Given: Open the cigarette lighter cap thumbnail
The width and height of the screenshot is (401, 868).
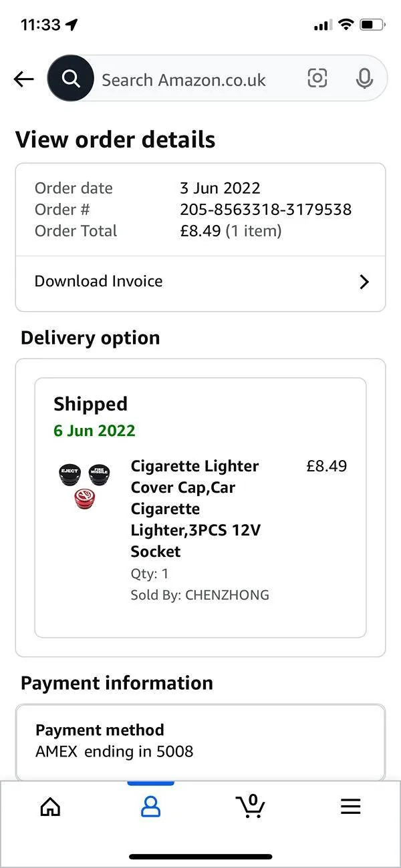Looking at the screenshot, I should coord(84,486).
